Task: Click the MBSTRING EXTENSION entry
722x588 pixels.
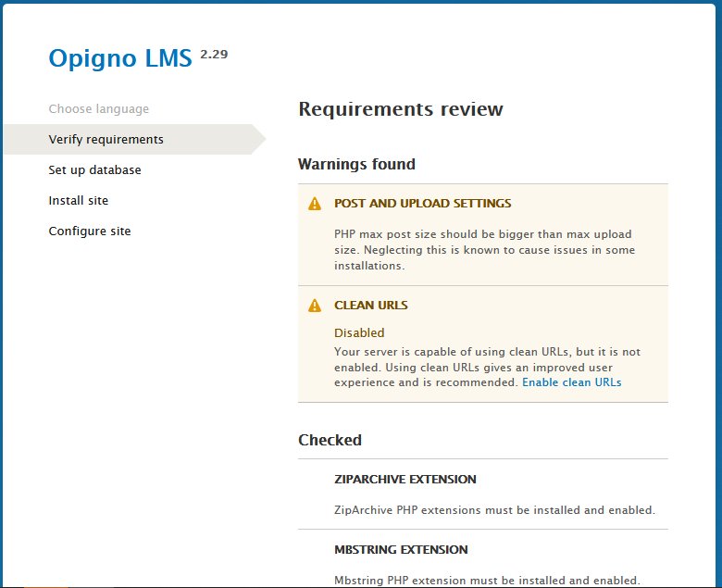Action: point(401,550)
